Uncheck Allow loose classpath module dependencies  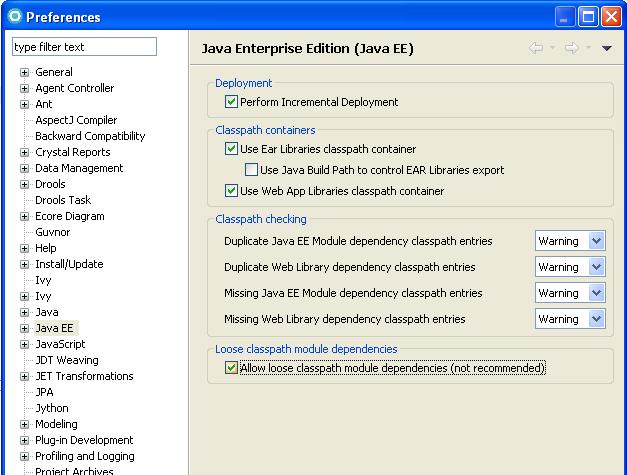click(x=232, y=368)
